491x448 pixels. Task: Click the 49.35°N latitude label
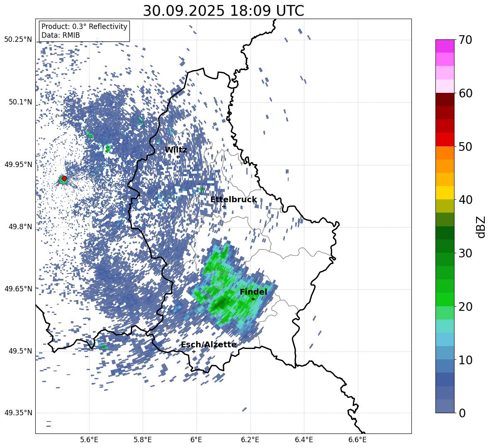point(18,413)
